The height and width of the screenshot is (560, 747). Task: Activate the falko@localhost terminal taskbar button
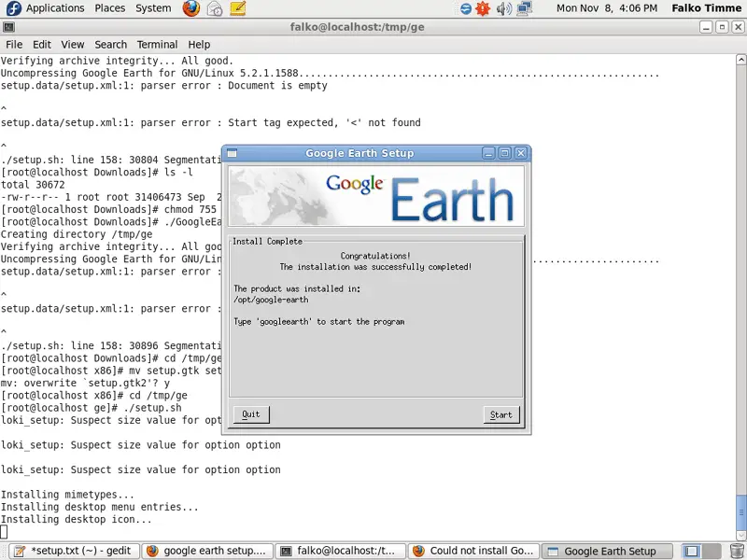341,551
